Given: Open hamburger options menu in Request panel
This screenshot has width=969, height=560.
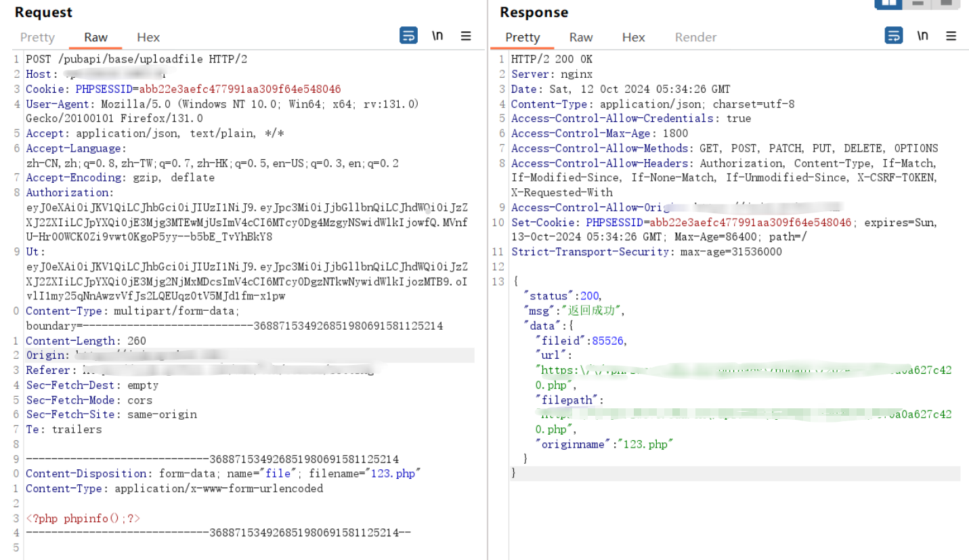Looking at the screenshot, I should [x=466, y=36].
